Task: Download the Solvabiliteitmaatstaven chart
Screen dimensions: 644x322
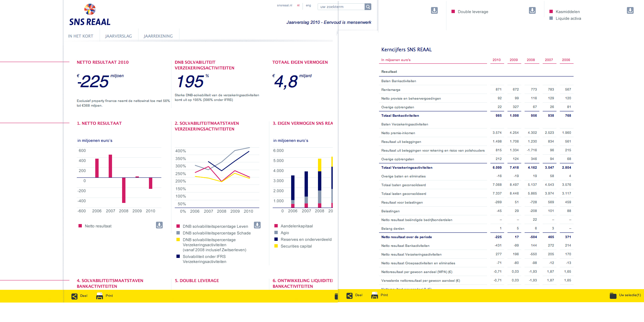Action: pos(257,225)
